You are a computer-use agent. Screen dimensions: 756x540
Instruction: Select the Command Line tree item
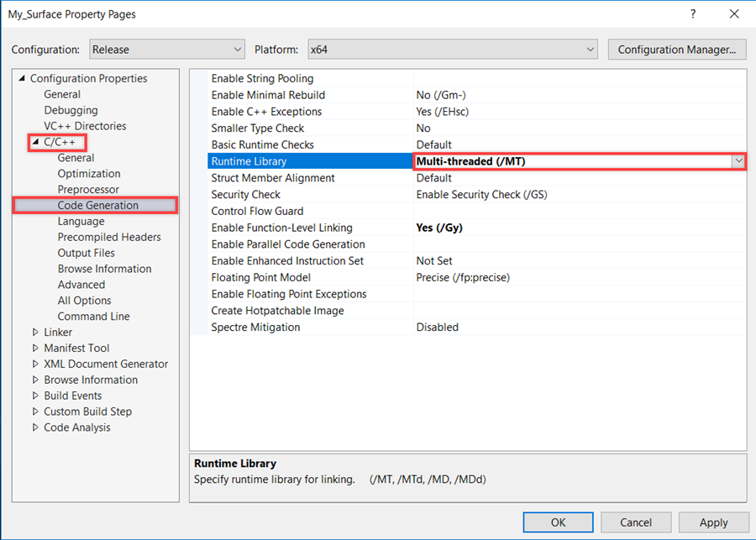coord(93,317)
